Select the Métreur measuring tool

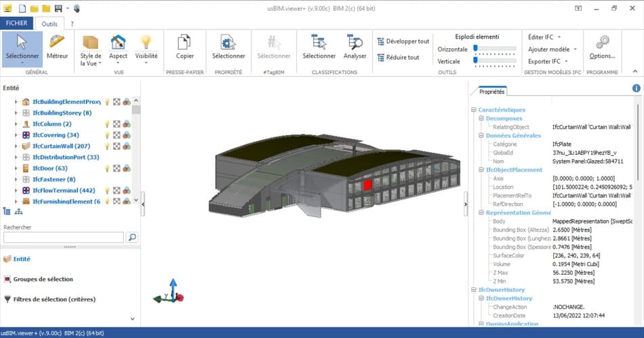(57, 46)
